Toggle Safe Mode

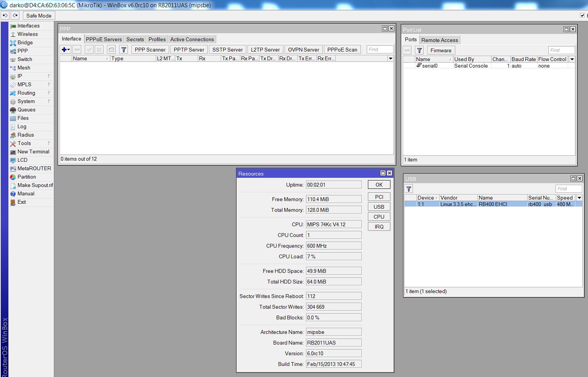(39, 16)
